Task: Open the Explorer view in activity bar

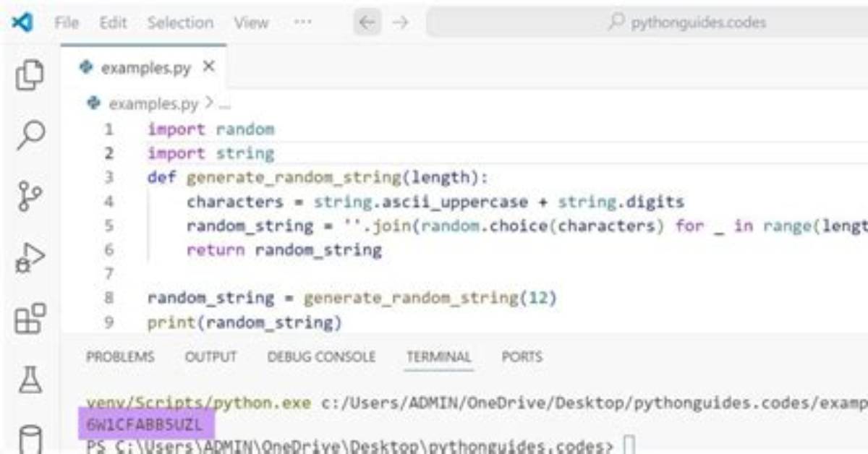Action: pyautogui.click(x=30, y=75)
